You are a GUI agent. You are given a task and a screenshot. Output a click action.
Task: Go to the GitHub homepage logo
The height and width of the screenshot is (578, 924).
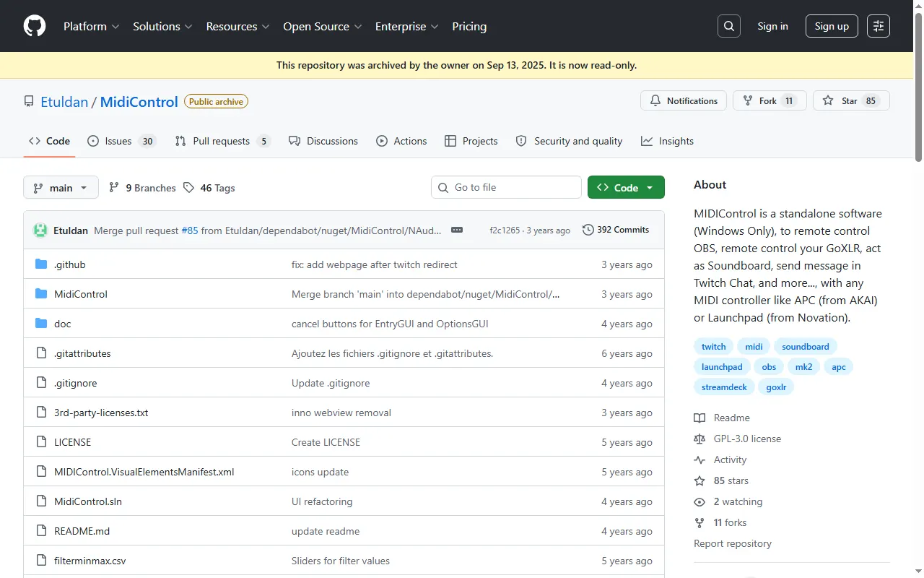[35, 26]
